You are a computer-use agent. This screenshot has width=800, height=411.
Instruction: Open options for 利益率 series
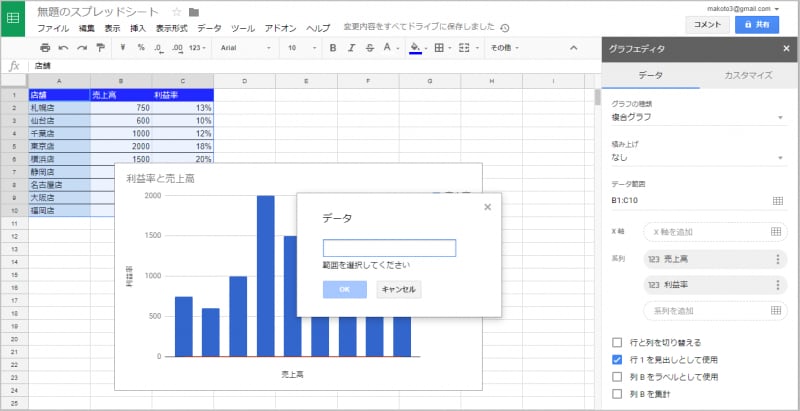(778, 285)
